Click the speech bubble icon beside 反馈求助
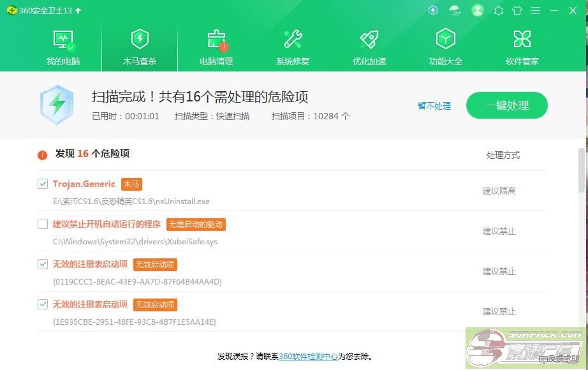 tap(543, 360)
